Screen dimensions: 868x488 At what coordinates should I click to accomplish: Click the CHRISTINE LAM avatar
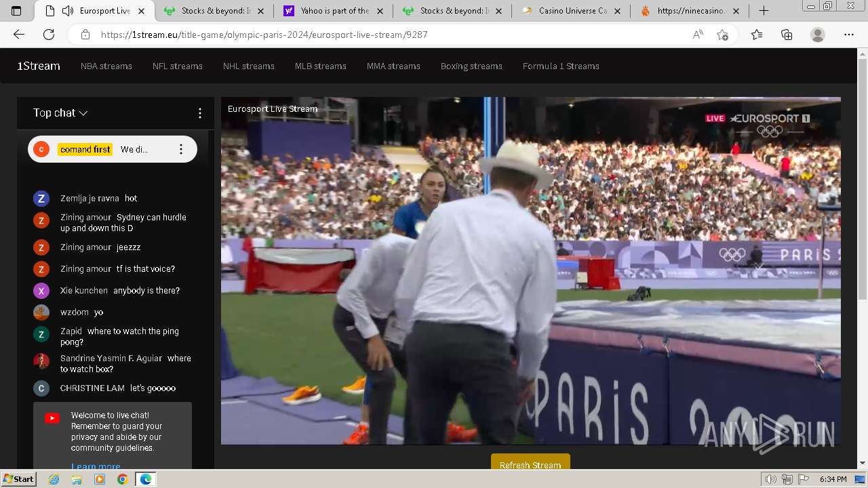point(41,388)
